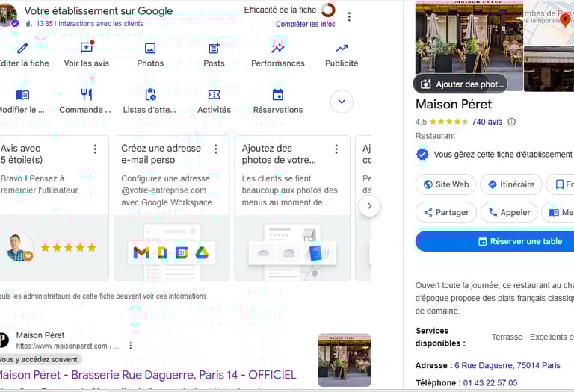Open options menu on Ajoutez des photos card

tap(336, 149)
